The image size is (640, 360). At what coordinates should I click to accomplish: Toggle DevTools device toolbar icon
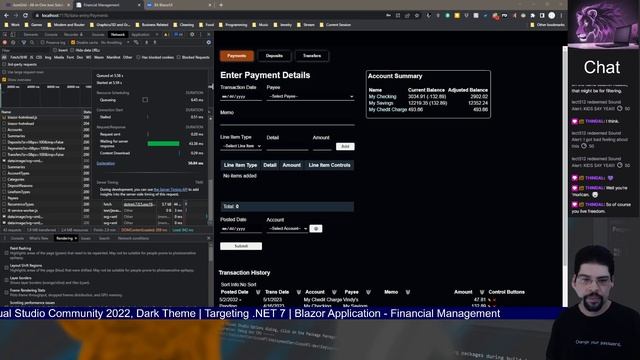pos(13,35)
